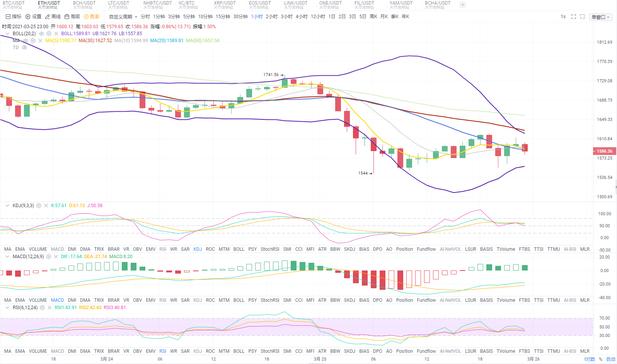Viewport: 617px width, 364px height.
Task: Select BOLL in KDJ panel indicator list
Action: [x=239, y=249]
